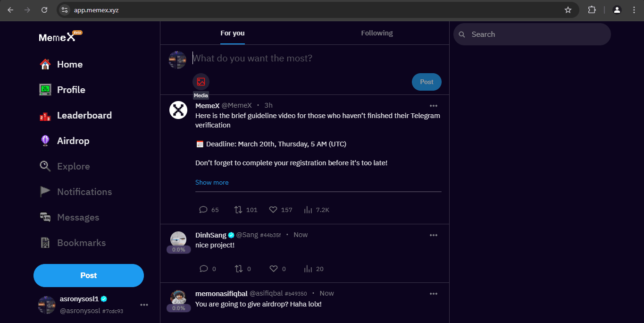
Task: Like DinhSang's "nice project!" post
Action: click(x=273, y=269)
